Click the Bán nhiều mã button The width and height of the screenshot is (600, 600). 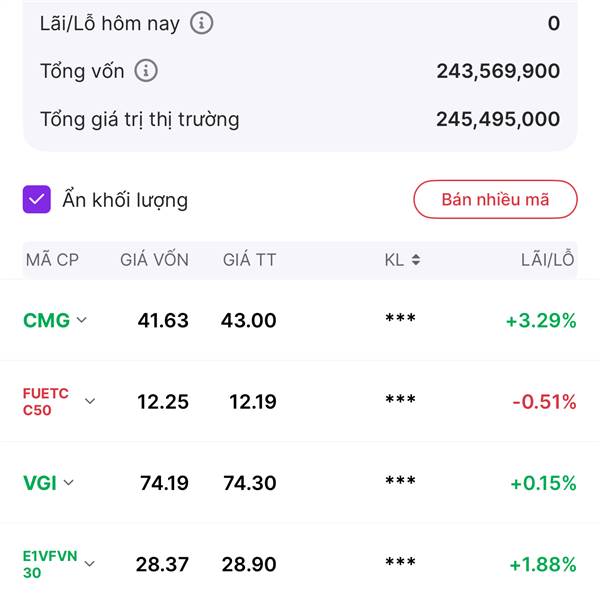[495, 199]
